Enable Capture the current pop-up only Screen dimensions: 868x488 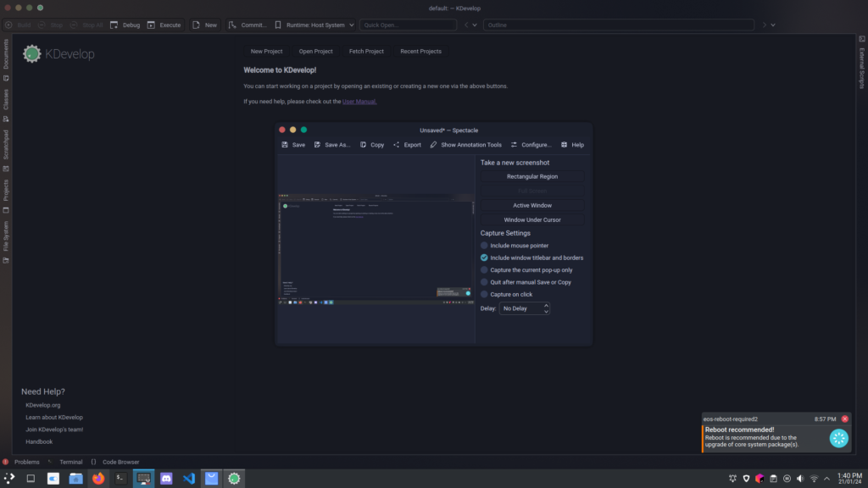coord(484,270)
